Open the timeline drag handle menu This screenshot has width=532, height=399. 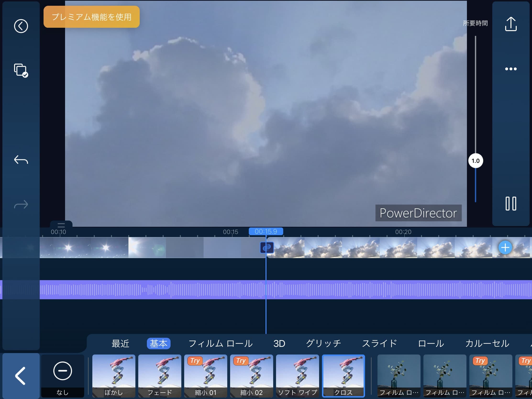pos(61,225)
